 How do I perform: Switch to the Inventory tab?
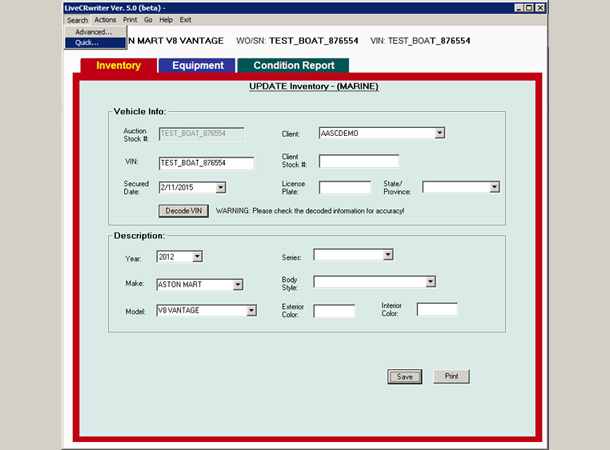coord(119,65)
